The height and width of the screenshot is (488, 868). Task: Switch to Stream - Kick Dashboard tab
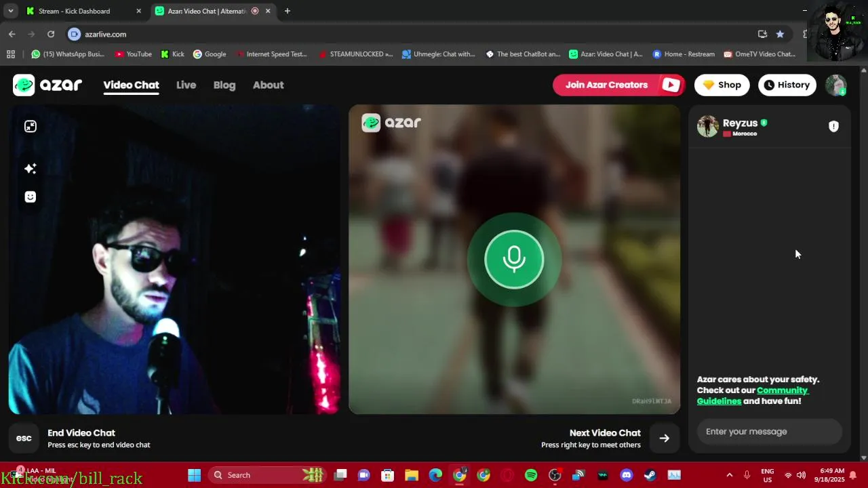tap(83, 11)
